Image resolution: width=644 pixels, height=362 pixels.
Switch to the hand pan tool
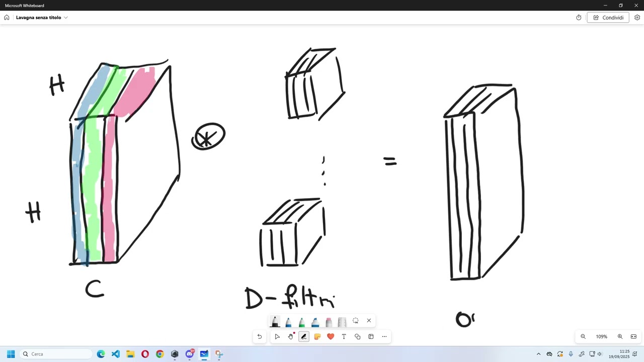point(290,337)
